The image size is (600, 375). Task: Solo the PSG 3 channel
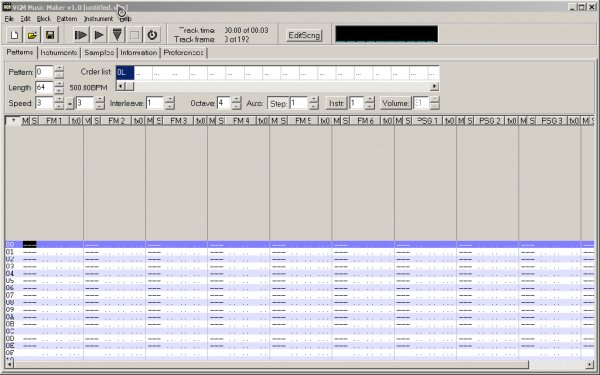pos(532,121)
